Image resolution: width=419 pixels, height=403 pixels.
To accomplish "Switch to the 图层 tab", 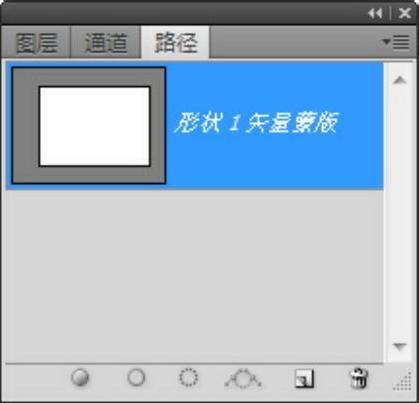I will 36,43.
